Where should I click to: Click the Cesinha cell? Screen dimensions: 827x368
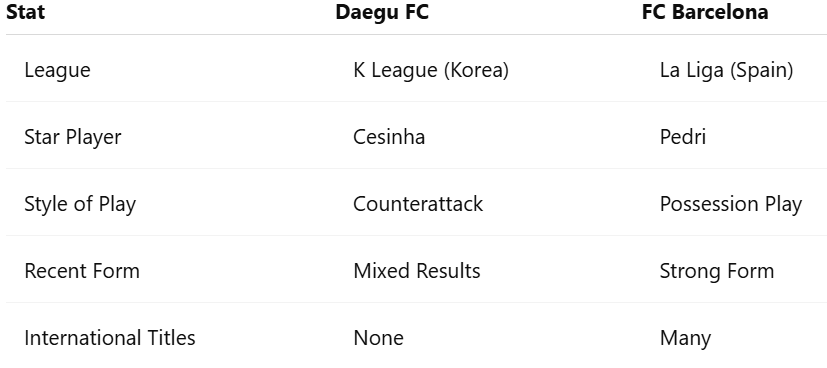coord(389,137)
